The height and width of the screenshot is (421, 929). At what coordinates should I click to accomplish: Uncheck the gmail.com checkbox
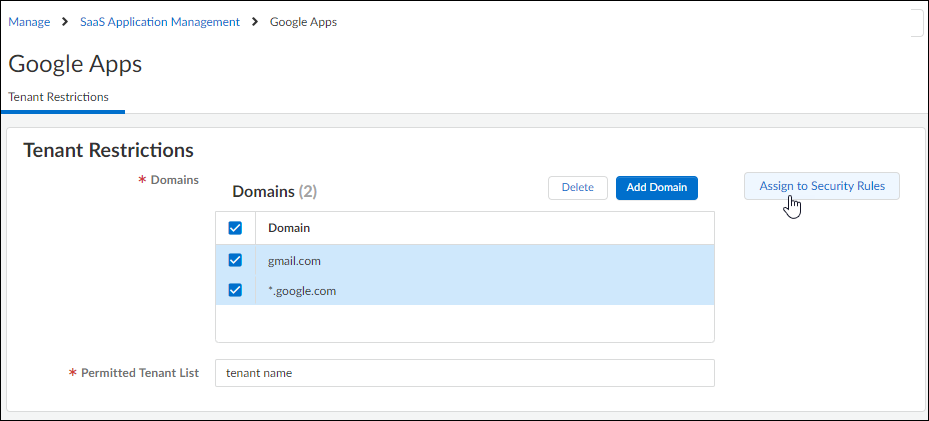point(235,260)
